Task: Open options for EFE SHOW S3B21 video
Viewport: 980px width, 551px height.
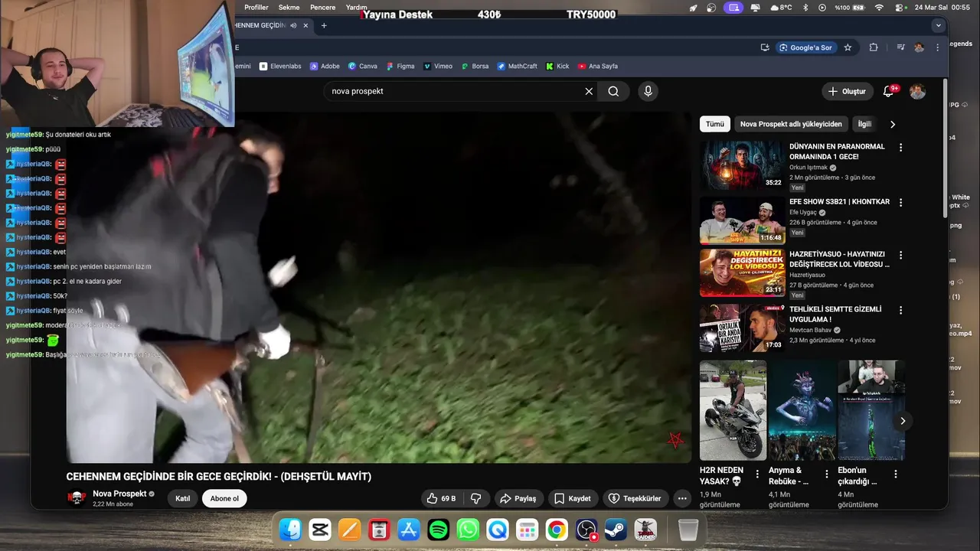Action: [900, 203]
